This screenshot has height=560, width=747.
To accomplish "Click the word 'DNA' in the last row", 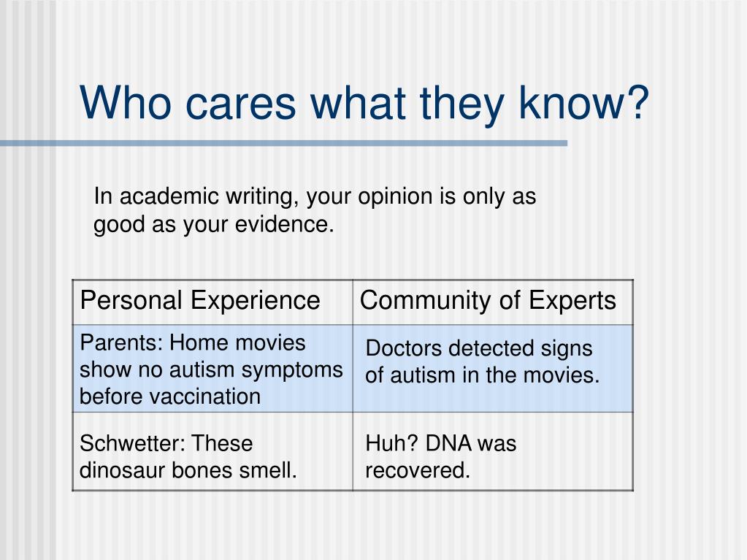I will pos(448,443).
